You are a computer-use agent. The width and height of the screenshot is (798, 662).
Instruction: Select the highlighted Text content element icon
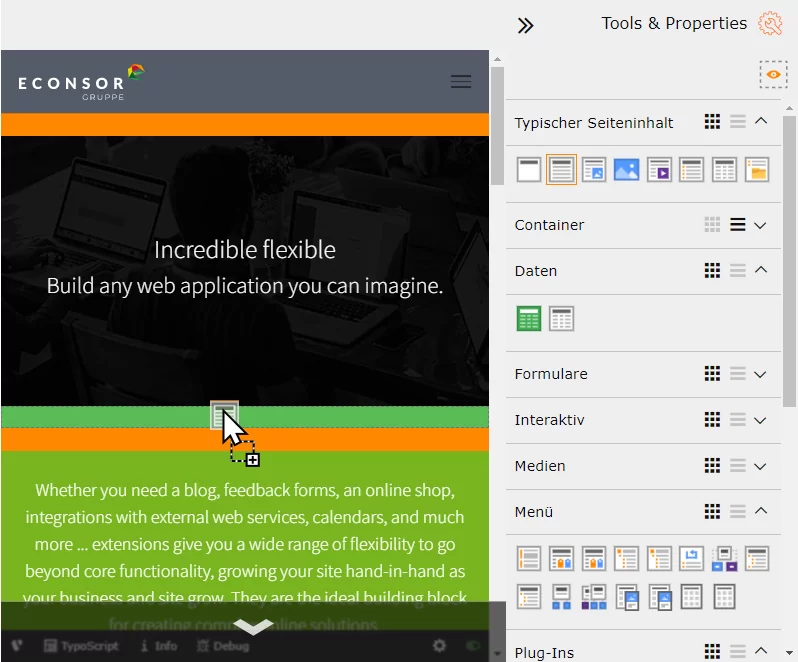[561, 169]
